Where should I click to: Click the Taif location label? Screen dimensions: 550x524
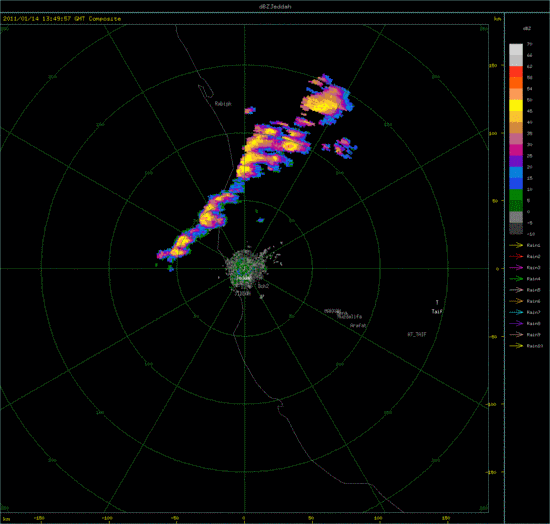click(x=437, y=311)
